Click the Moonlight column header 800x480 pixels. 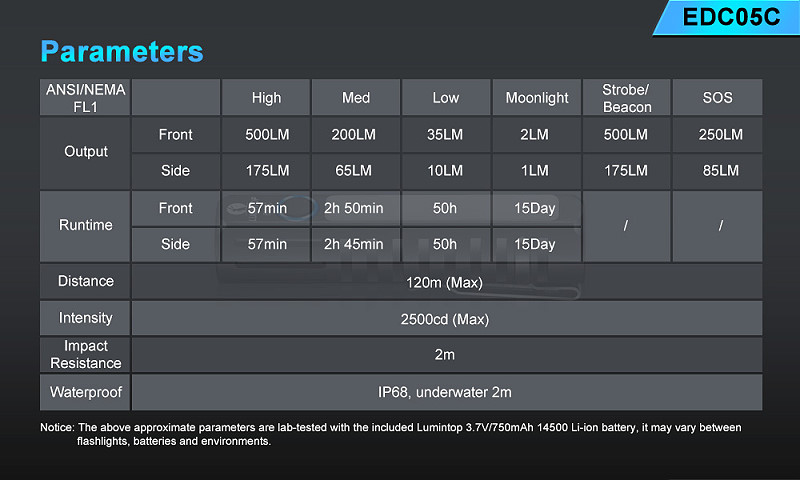537,97
